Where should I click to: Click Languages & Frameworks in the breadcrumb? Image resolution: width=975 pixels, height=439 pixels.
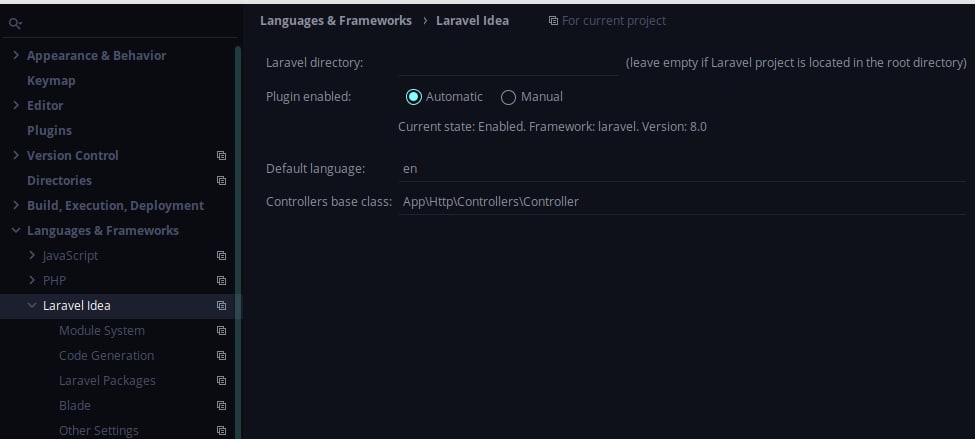336,21
